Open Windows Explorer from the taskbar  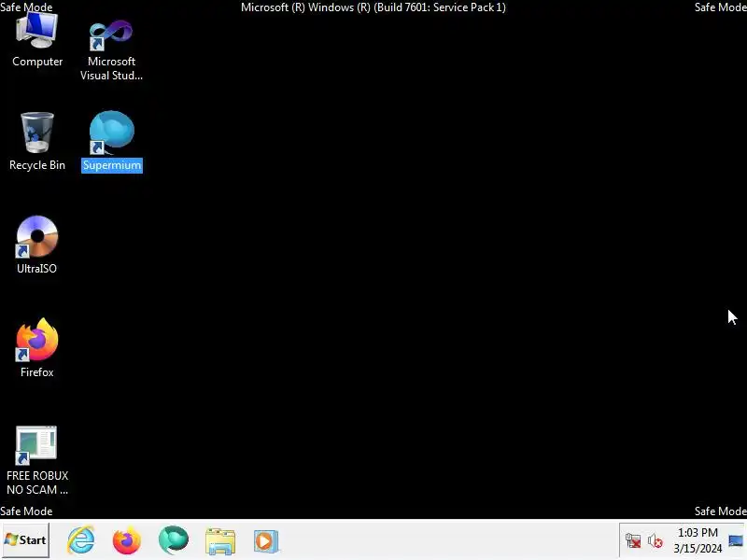coord(220,541)
